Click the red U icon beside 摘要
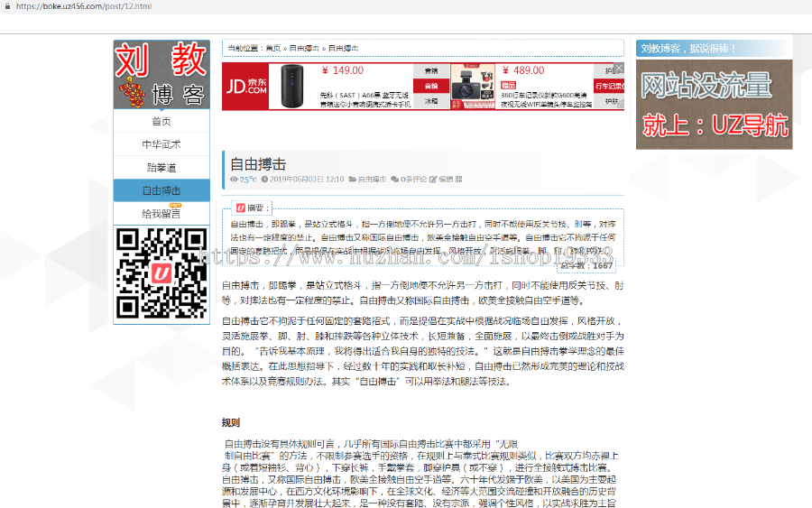The height and width of the screenshot is (508, 812). point(241,208)
